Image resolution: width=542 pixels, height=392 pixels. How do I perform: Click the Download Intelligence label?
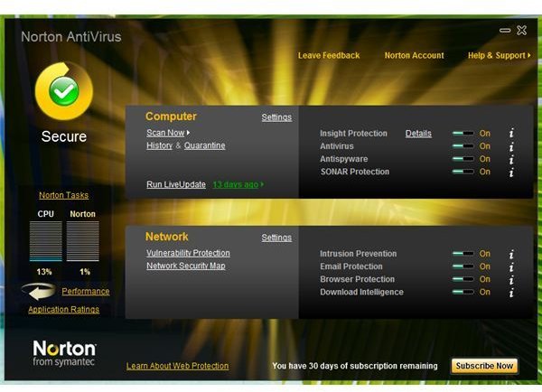[x=361, y=292]
